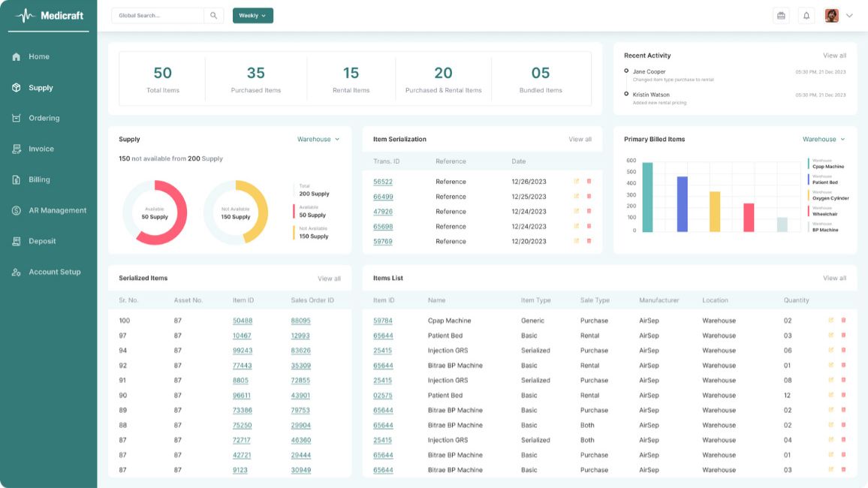The width and height of the screenshot is (868, 488).
Task: Go to Ordering in the sidebar
Action: [x=44, y=119]
